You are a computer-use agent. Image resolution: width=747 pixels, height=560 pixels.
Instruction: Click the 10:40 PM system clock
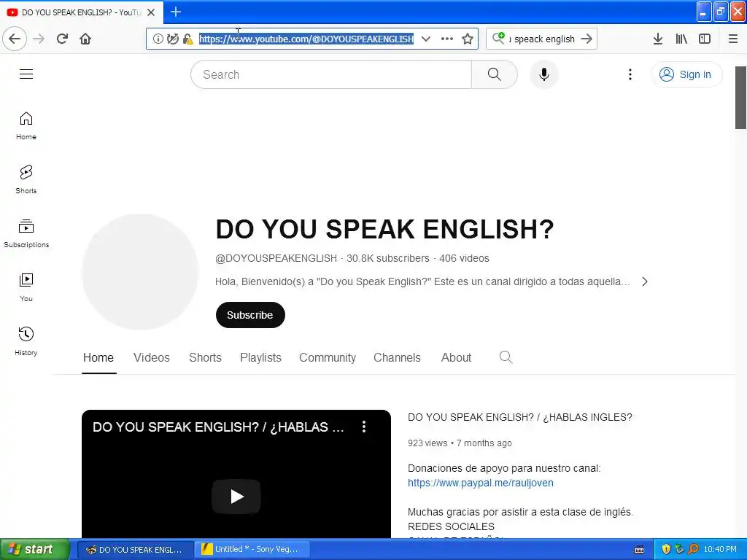pyautogui.click(x=720, y=550)
